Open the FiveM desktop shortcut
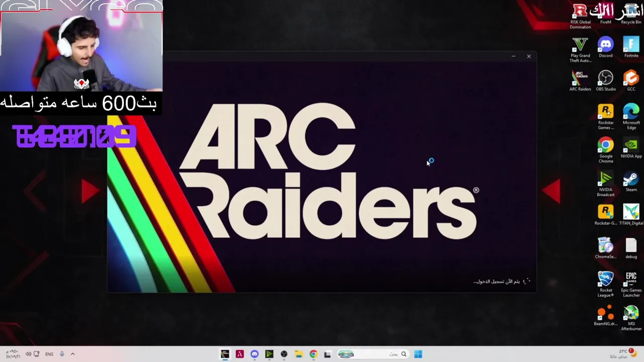 point(606,15)
